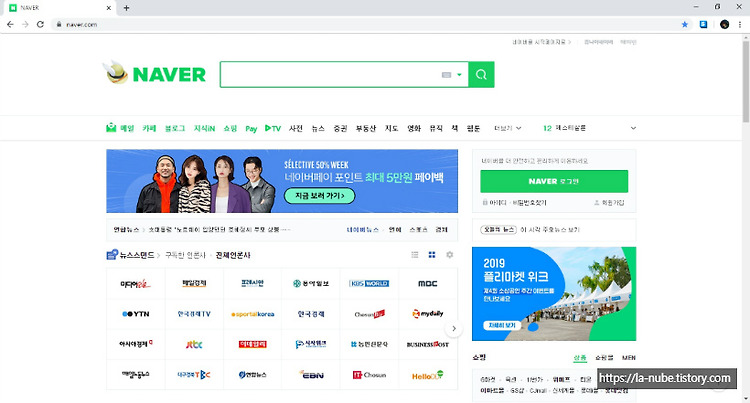Open the 대구경북 TBC press logo

[194, 375]
